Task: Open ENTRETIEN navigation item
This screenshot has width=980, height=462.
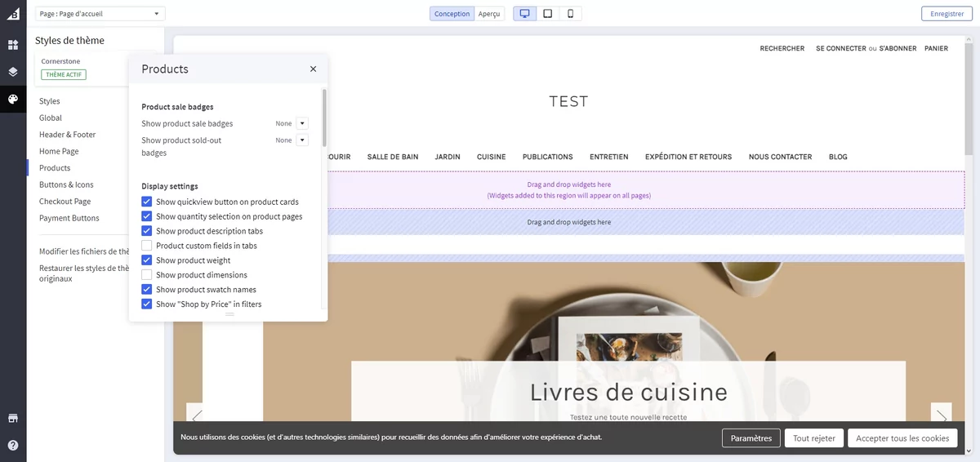Action: [609, 157]
